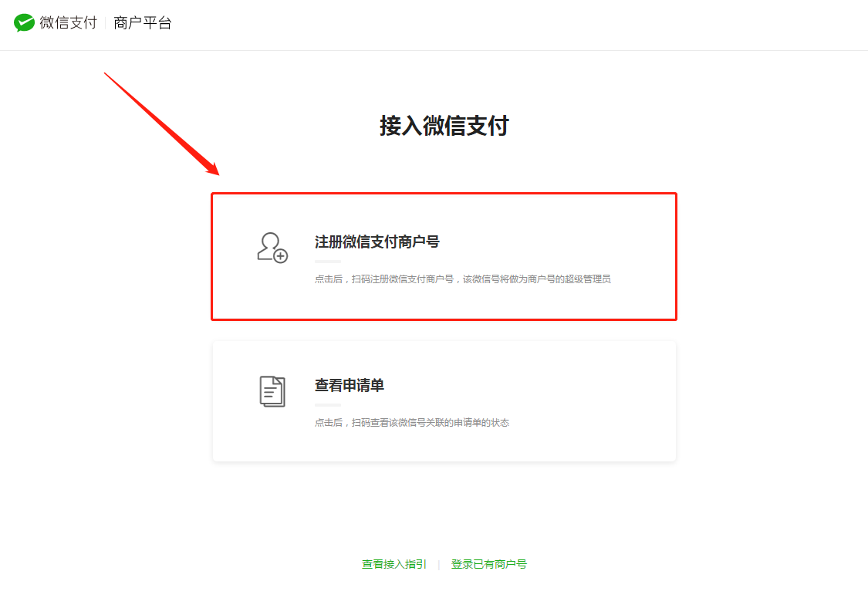Click the tail of the red arrow

(x=107, y=75)
